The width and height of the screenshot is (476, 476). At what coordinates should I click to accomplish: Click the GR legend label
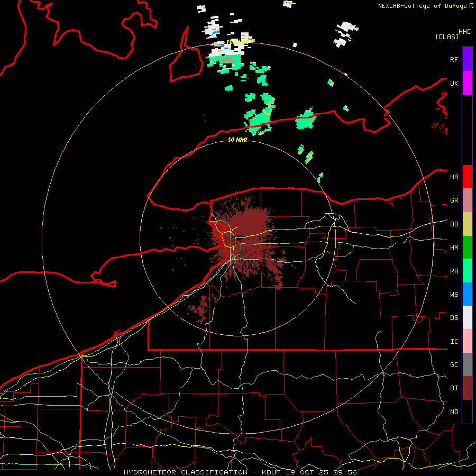pyautogui.click(x=454, y=200)
